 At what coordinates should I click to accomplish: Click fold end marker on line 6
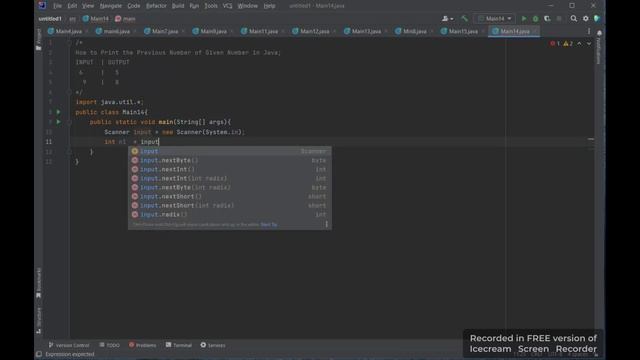[69, 92]
